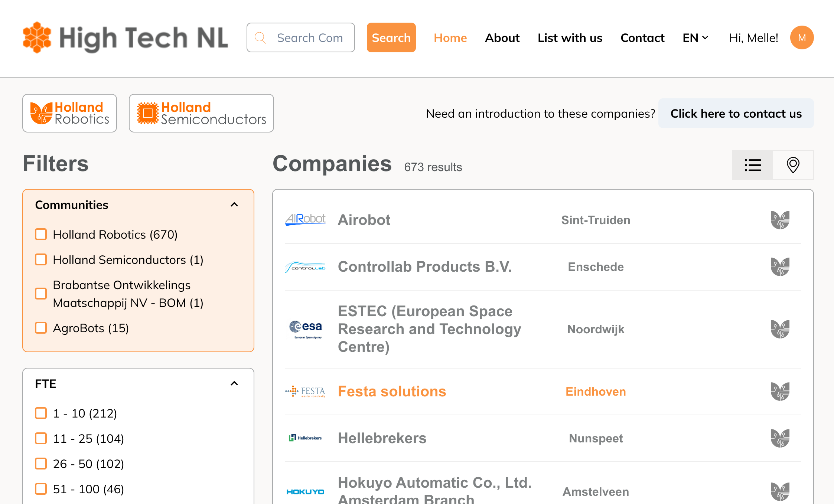Check the Holland Robotics (670) filter
834x504 pixels.
point(41,234)
